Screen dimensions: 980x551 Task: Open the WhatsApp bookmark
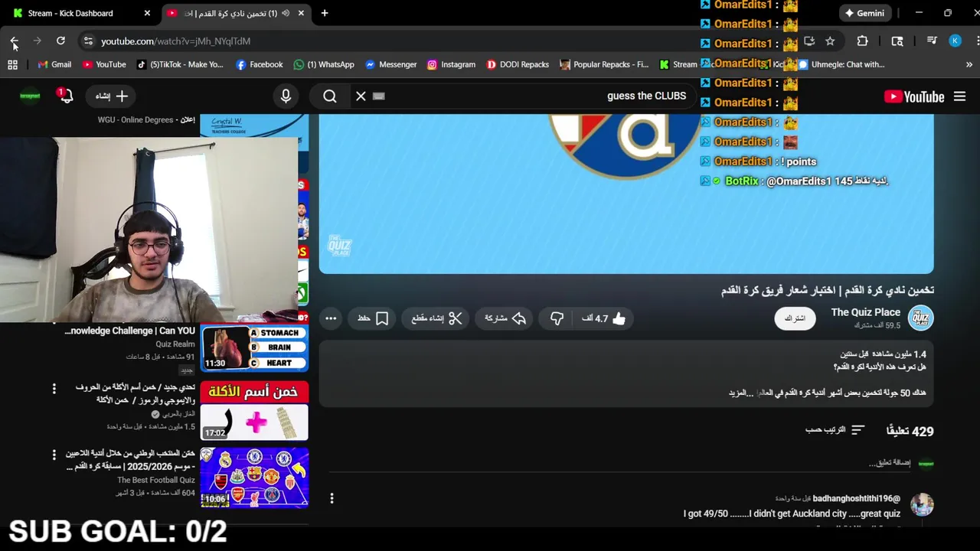pos(324,65)
